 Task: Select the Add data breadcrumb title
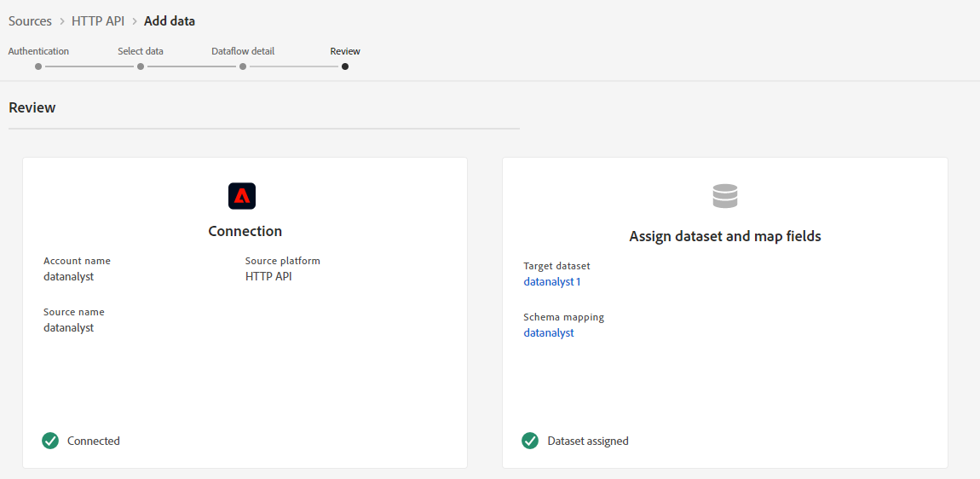[x=170, y=21]
